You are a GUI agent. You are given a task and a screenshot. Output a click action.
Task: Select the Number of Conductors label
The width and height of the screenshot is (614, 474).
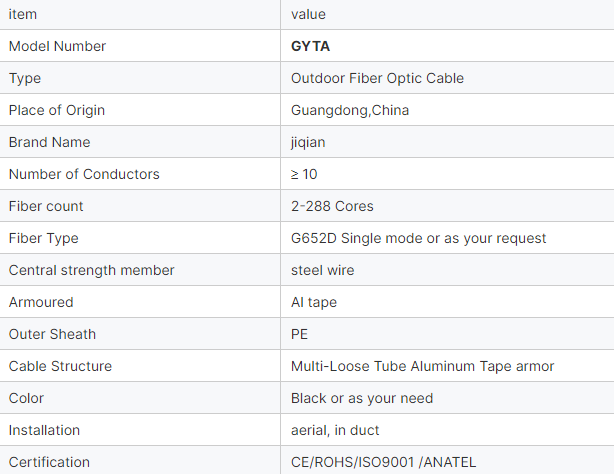tap(84, 174)
